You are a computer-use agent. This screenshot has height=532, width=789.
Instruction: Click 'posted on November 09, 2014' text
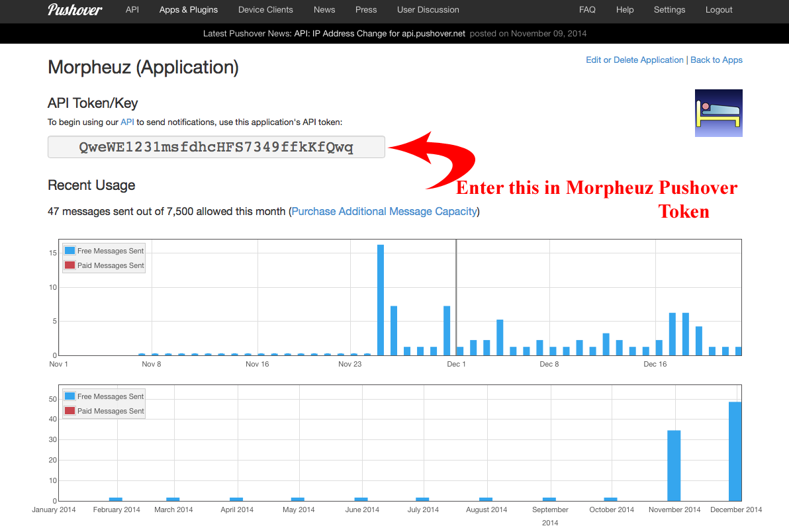point(528,34)
